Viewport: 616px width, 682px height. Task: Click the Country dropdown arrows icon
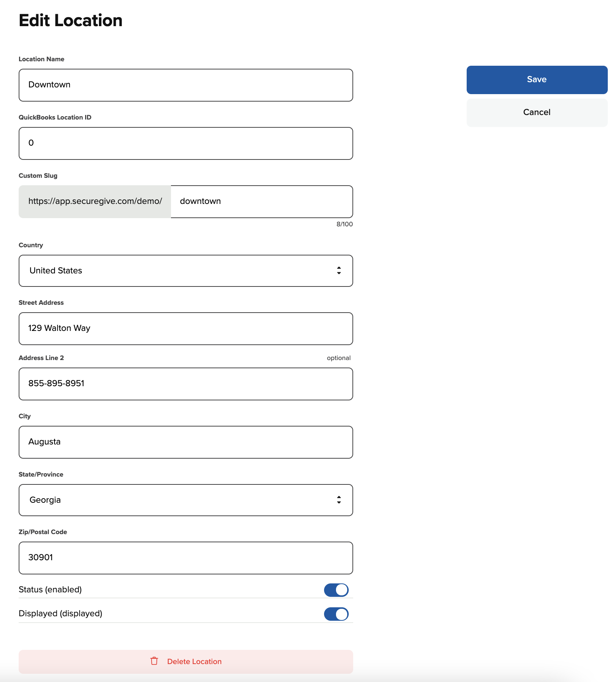point(339,270)
